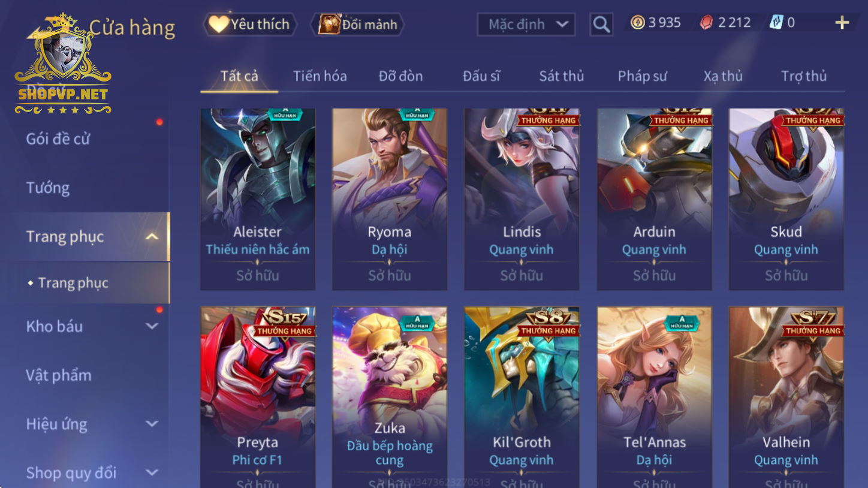The height and width of the screenshot is (488, 868).
Task: Expand the Kho báu sidebar section
Action: [152, 326]
